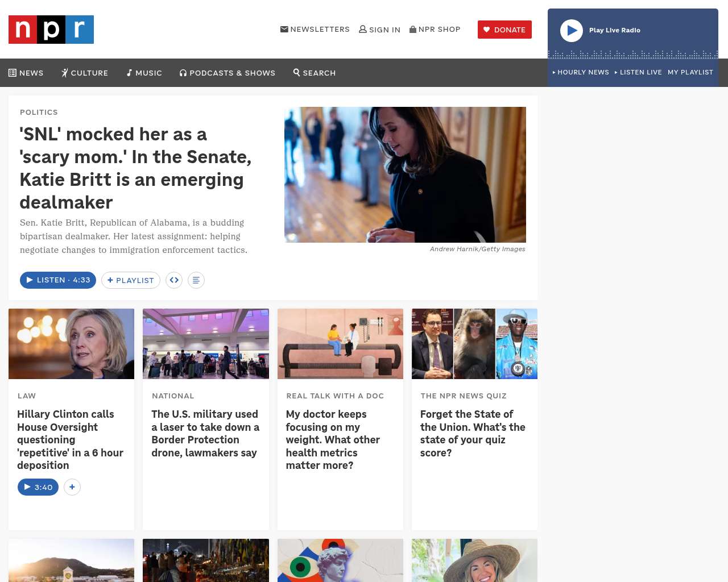Screen dimensions: 728x582
Task: Open the Podcasts & Shows menu
Action: (227, 73)
